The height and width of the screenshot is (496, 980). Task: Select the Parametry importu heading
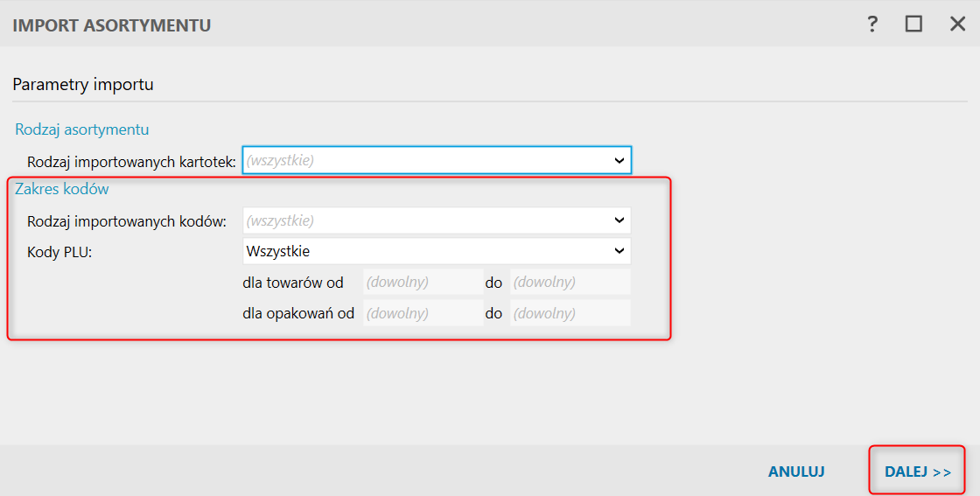click(83, 85)
